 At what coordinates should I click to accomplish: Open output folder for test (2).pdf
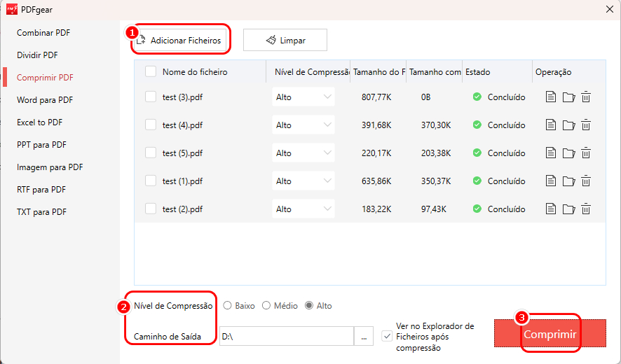point(568,209)
